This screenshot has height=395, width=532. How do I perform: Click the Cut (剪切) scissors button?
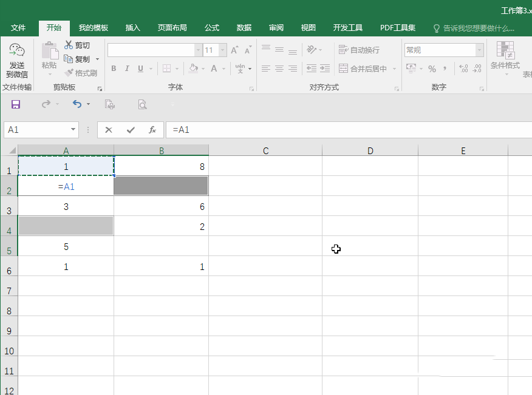(x=77, y=45)
